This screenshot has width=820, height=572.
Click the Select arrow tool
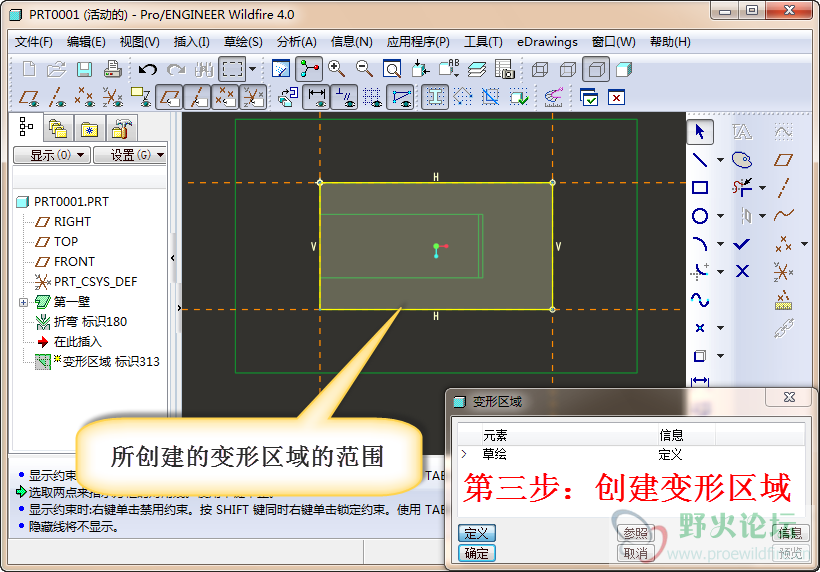coord(700,131)
